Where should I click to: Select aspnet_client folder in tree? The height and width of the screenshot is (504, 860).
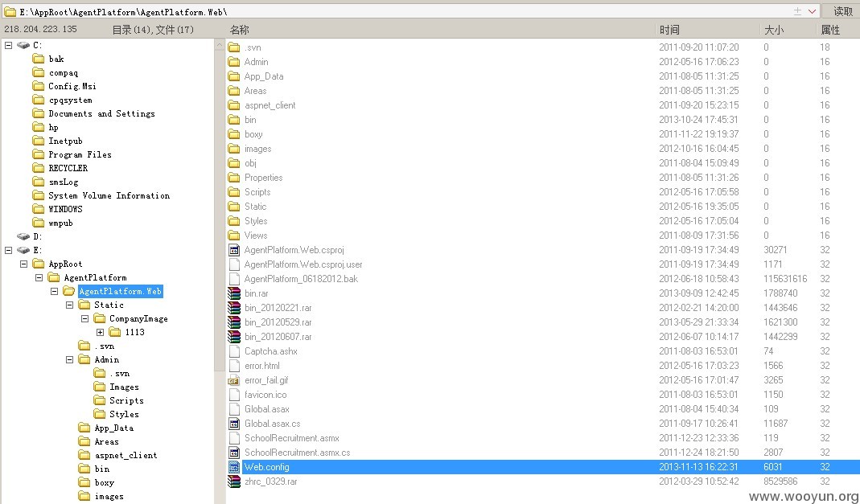pyautogui.click(x=126, y=455)
